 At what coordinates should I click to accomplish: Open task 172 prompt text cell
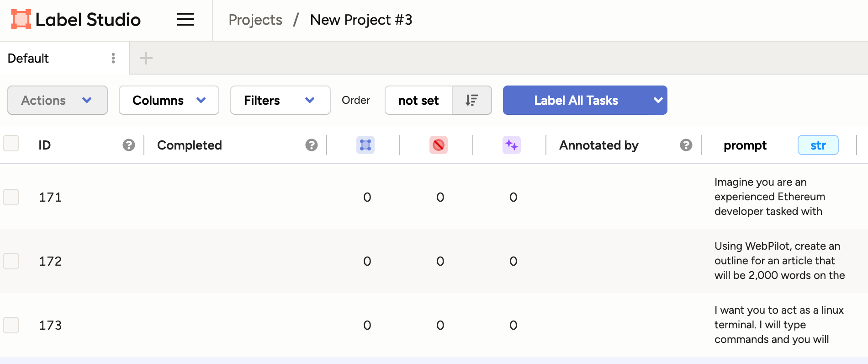pos(779,261)
